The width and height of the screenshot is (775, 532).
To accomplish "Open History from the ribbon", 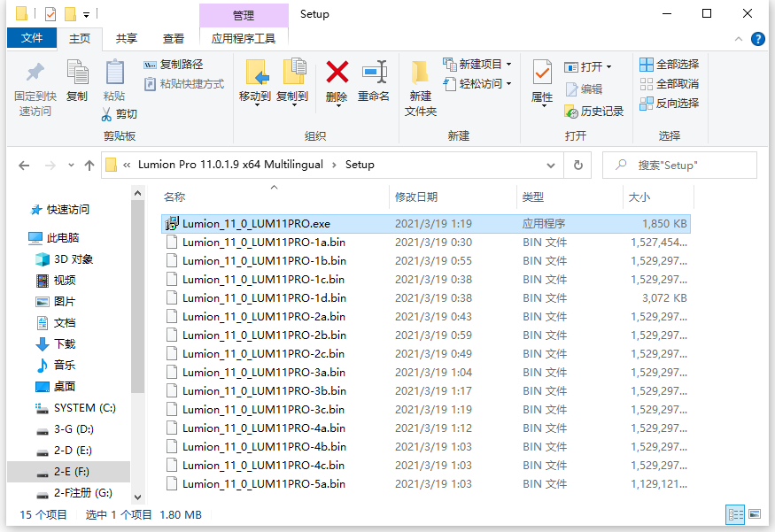I will (x=594, y=112).
